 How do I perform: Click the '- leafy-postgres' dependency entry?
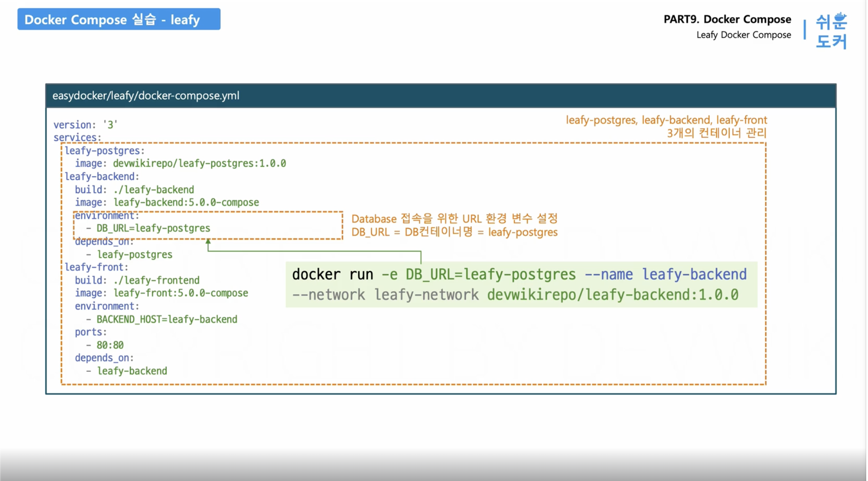129,255
